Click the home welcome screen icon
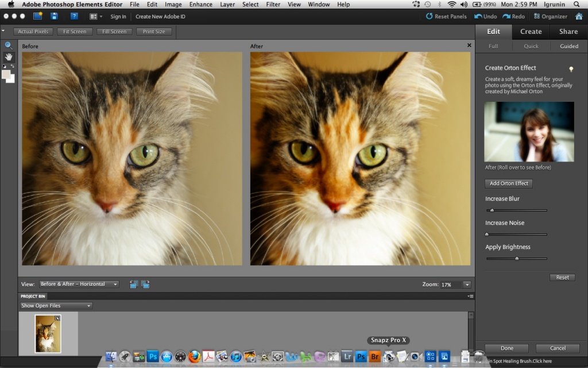Screen dimensions: 588x368 click(579, 16)
